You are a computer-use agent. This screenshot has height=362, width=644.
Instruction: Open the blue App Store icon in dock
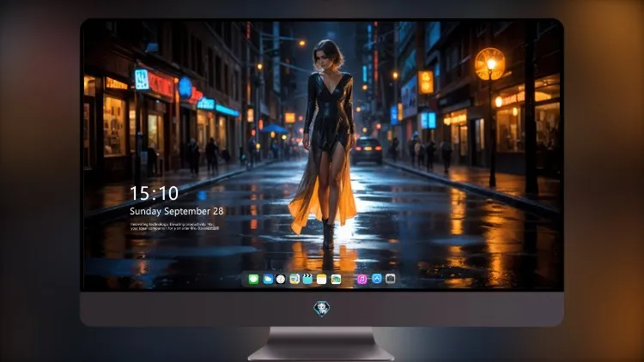point(377,279)
